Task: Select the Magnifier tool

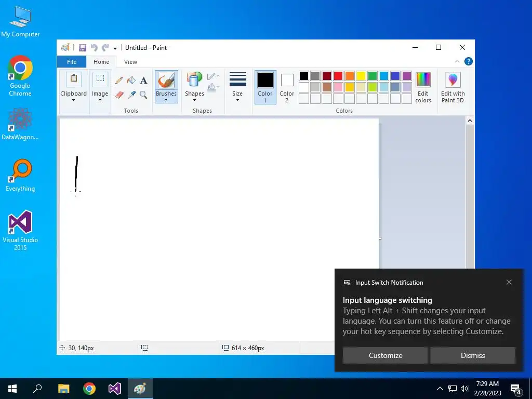Action: pos(143,95)
